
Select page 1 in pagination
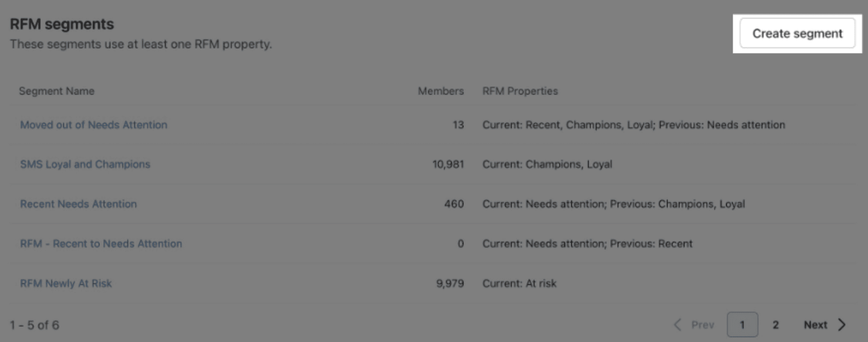pos(743,325)
